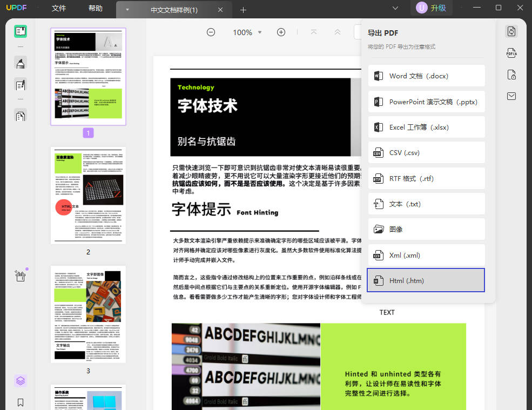The image size is (532, 410).
Task: Jump to first page arrow icon
Action: pos(314,32)
